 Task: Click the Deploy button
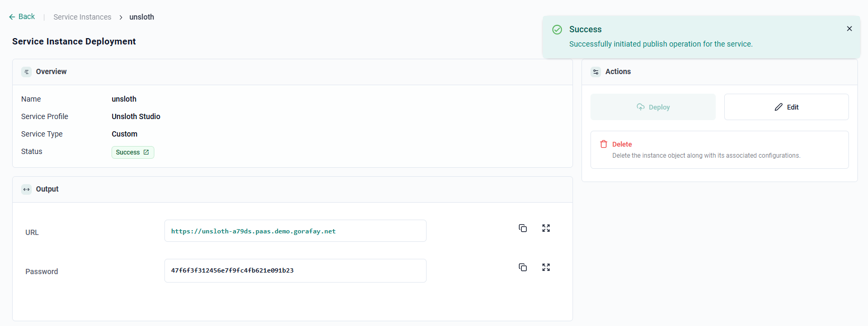tap(653, 107)
